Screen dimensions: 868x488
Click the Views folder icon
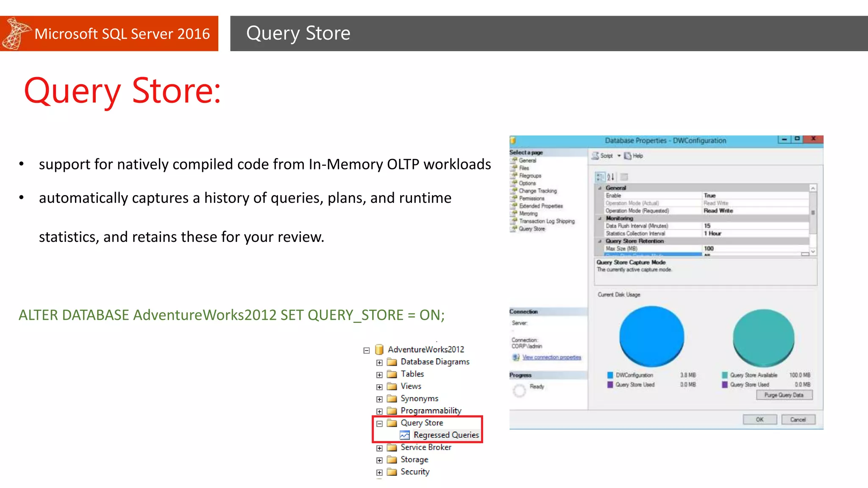392,387
